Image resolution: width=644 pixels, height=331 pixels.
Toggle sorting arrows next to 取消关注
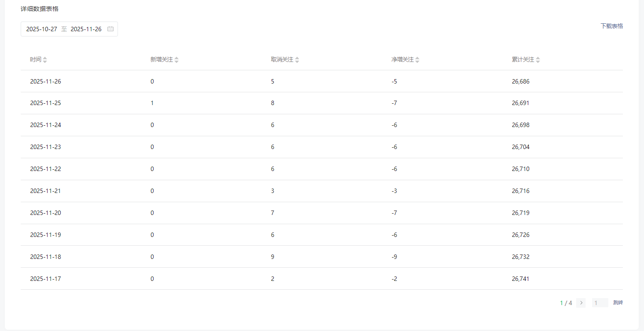(297, 60)
